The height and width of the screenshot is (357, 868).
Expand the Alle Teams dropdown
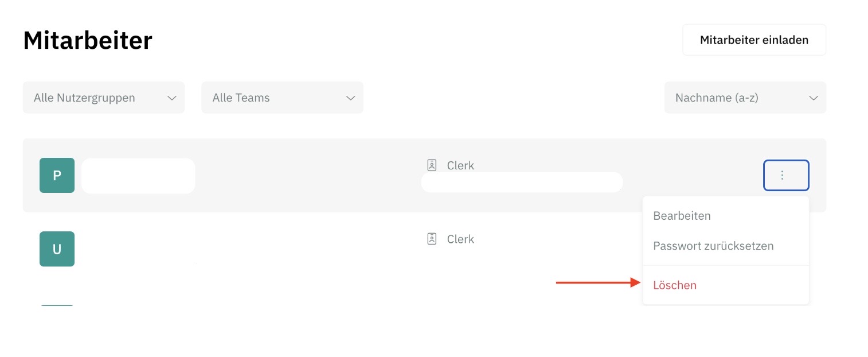click(282, 98)
